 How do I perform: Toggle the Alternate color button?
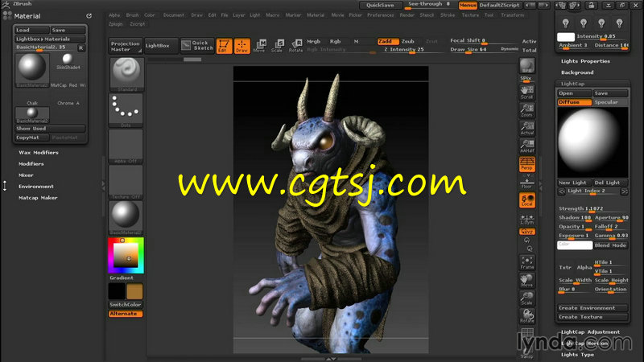click(x=126, y=314)
